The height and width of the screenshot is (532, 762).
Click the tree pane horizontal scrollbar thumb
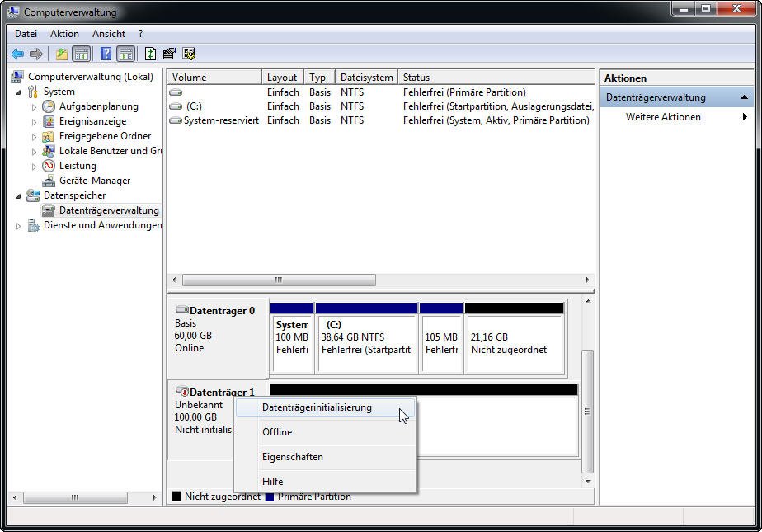click(75, 497)
